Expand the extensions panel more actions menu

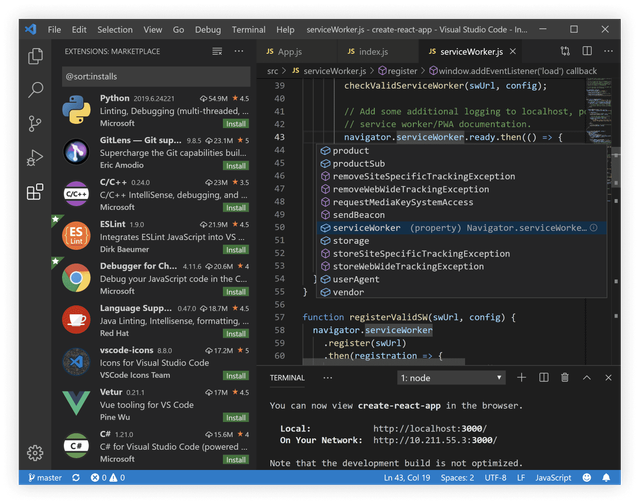point(239,51)
